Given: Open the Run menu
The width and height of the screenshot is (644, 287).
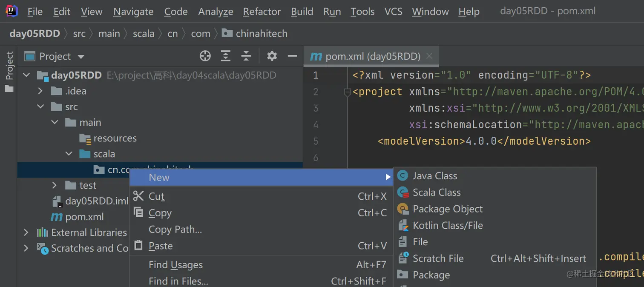Looking at the screenshot, I should click(332, 11).
